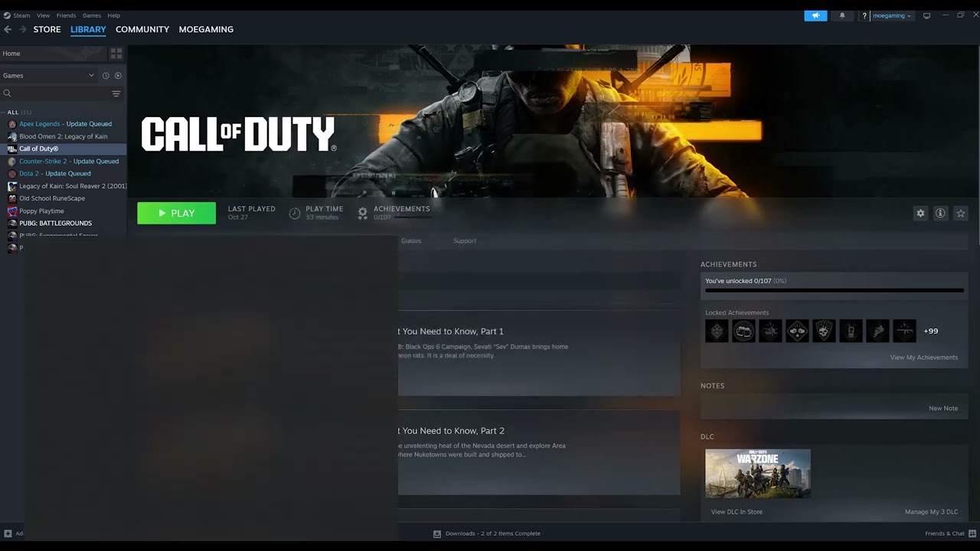The width and height of the screenshot is (980, 551).
Task: Open advanced library filter options icon
Action: click(116, 93)
